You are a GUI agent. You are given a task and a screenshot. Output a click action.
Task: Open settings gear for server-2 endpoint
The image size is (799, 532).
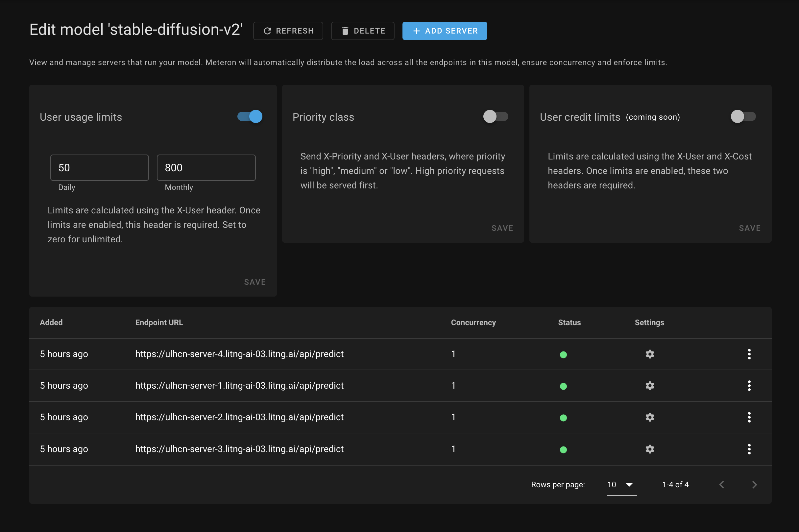649,417
